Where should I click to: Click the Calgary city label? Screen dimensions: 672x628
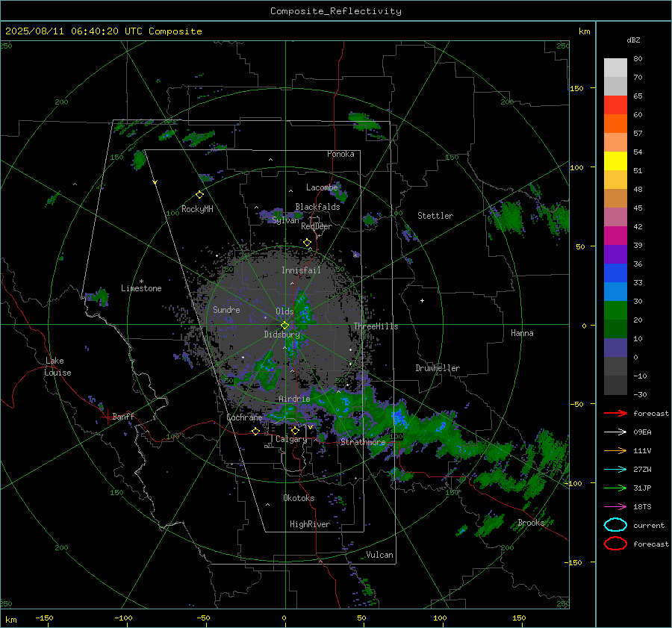[291, 439]
